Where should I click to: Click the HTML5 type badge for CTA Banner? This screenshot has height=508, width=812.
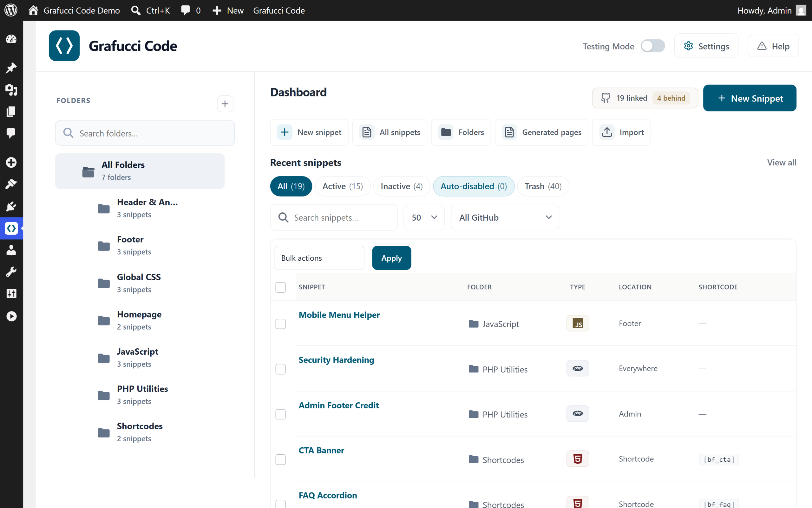[x=578, y=458]
